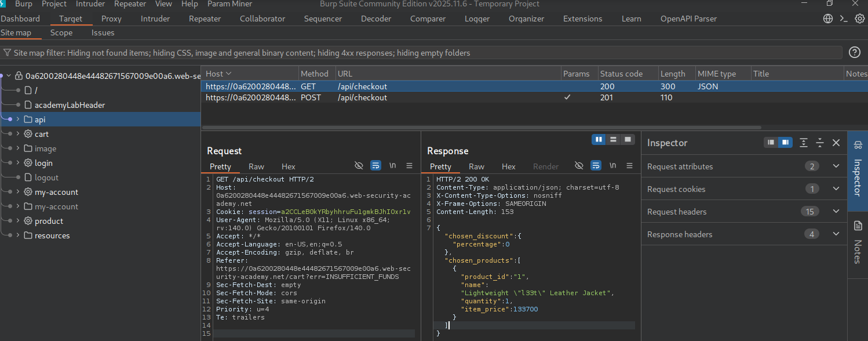Open Burp settings gear icon
Viewport: 868px width, 341px height.
point(860,19)
